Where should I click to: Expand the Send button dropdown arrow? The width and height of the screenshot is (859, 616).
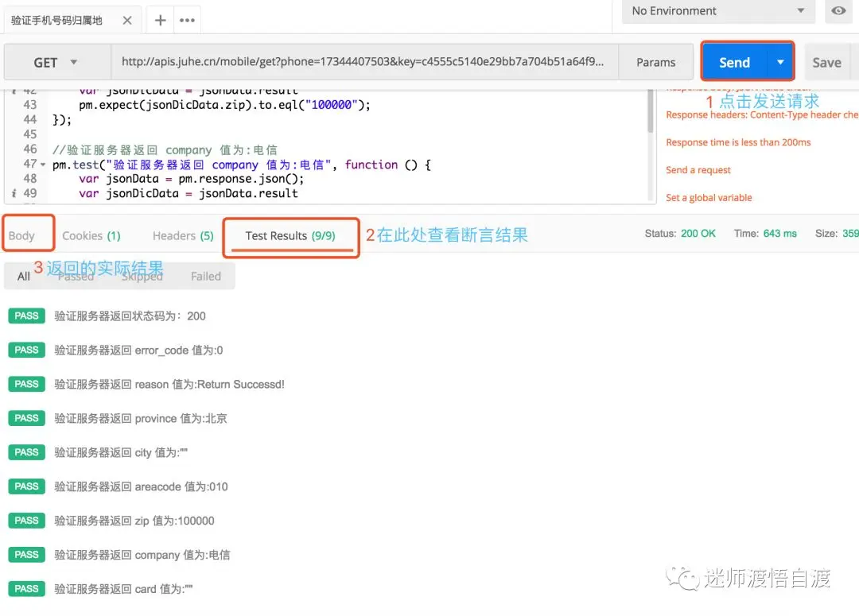(x=780, y=63)
